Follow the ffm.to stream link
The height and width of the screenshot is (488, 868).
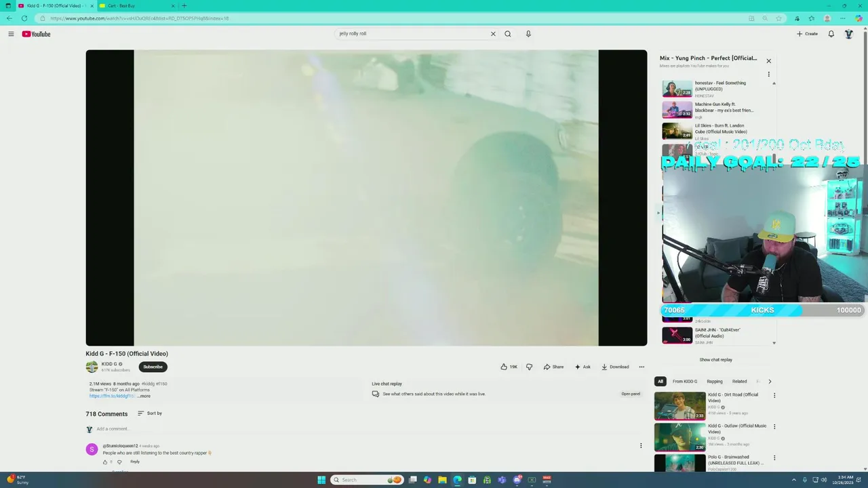point(112,396)
